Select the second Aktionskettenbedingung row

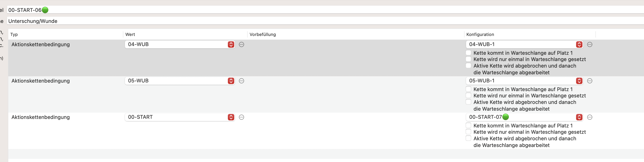pos(326,94)
